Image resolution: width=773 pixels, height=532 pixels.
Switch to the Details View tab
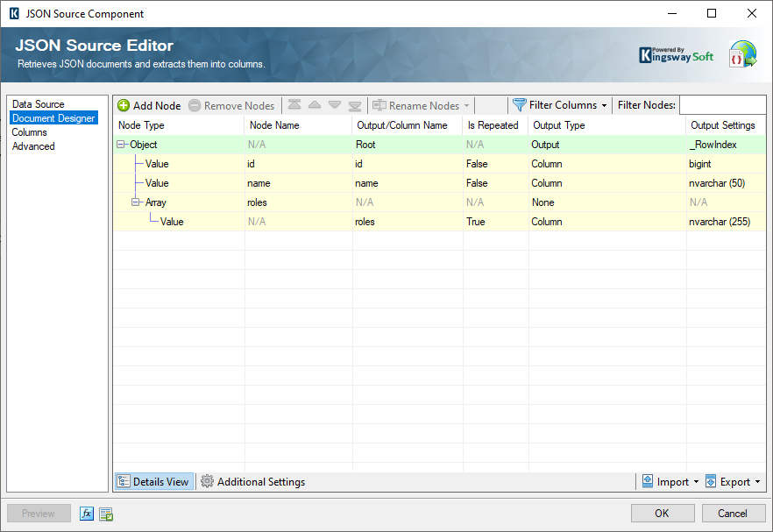pyautogui.click(x=154, y=481)
